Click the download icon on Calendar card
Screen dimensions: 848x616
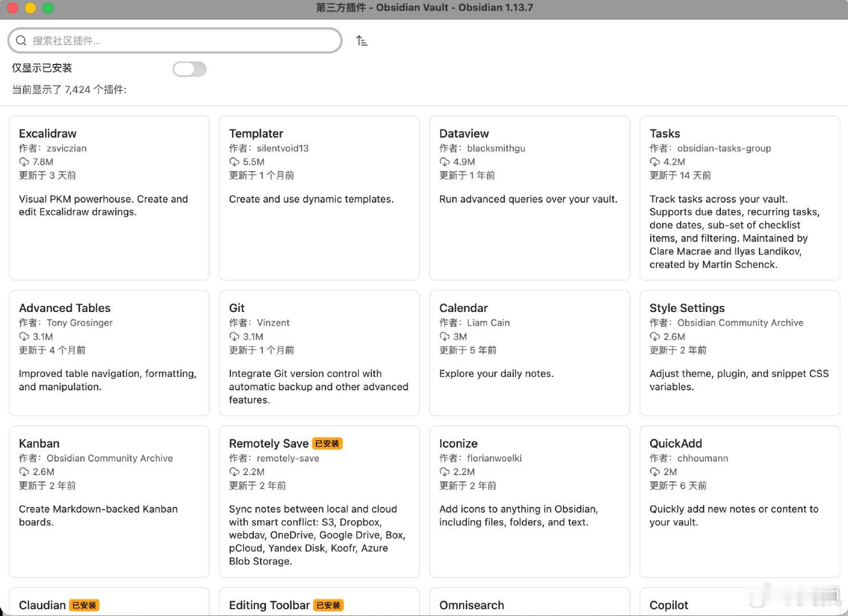click(x=444, y=337)
